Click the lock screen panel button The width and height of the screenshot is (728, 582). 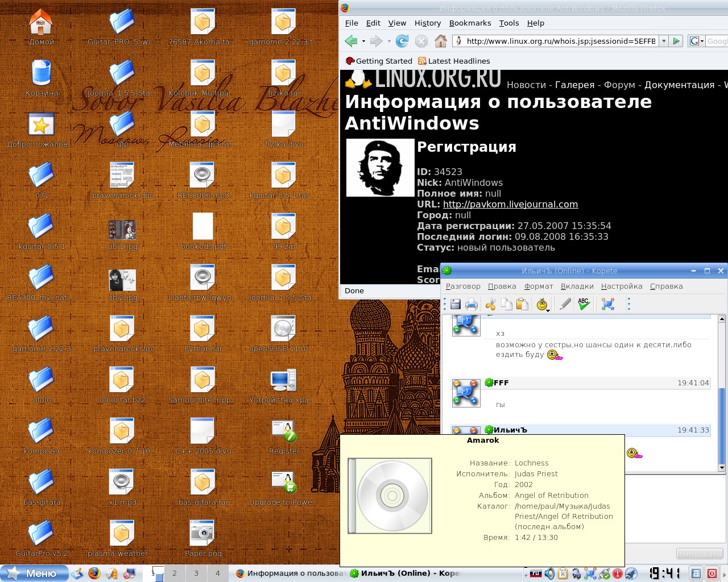(696, 573)
